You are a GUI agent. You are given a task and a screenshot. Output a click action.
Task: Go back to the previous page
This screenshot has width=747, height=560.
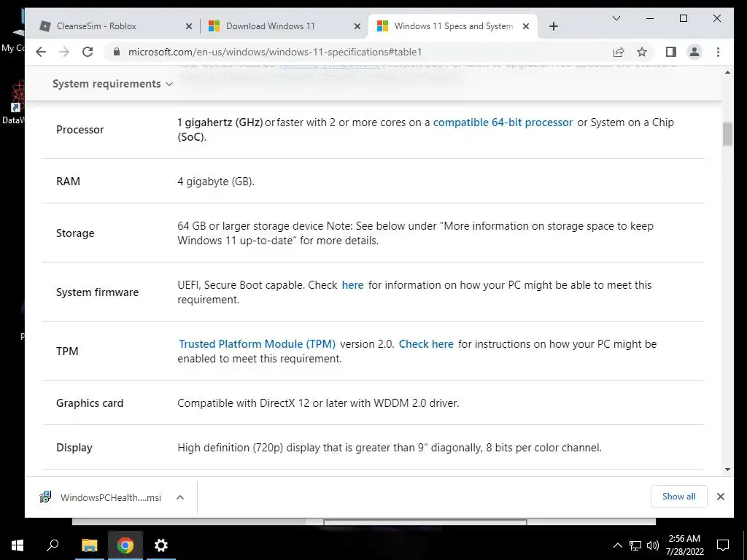point(41,52)
